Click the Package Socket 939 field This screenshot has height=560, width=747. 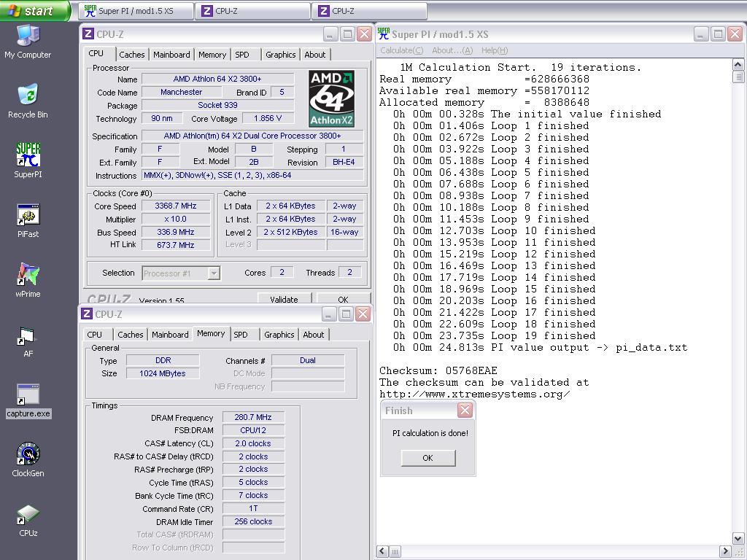point(217,105)
